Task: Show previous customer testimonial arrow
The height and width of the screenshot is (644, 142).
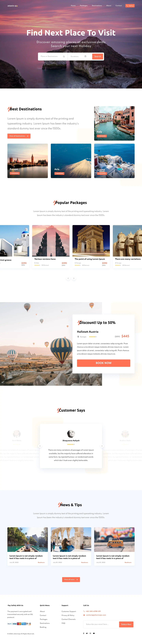Action: tap(40, 446)
